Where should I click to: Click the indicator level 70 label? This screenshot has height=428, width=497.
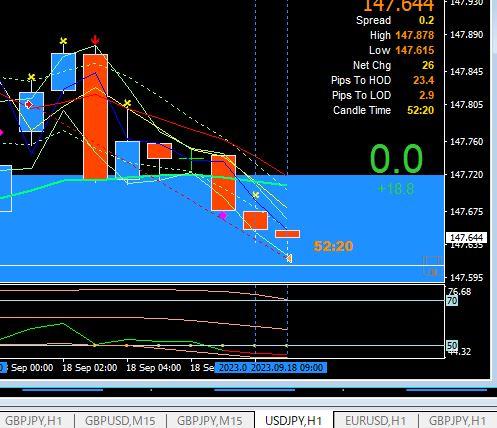tap(452, 301)
